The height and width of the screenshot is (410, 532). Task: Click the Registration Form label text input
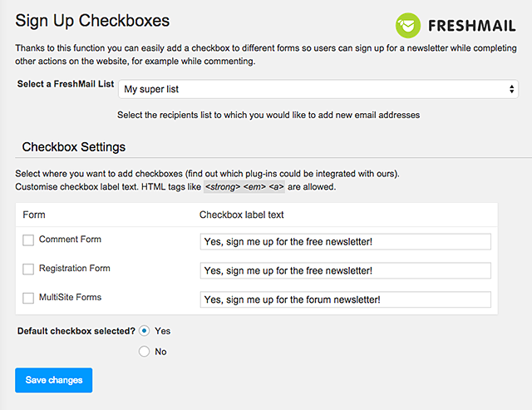click(346, 270)
